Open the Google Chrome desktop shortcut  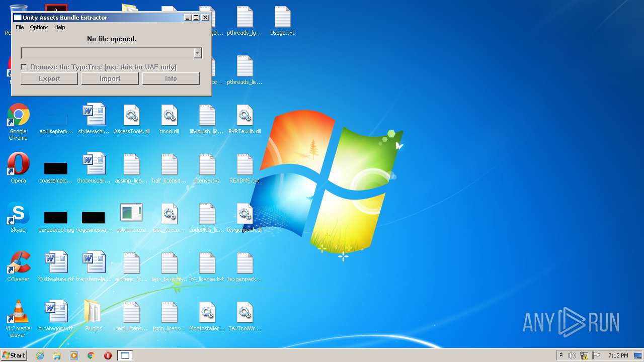click(x=18, y=122)
